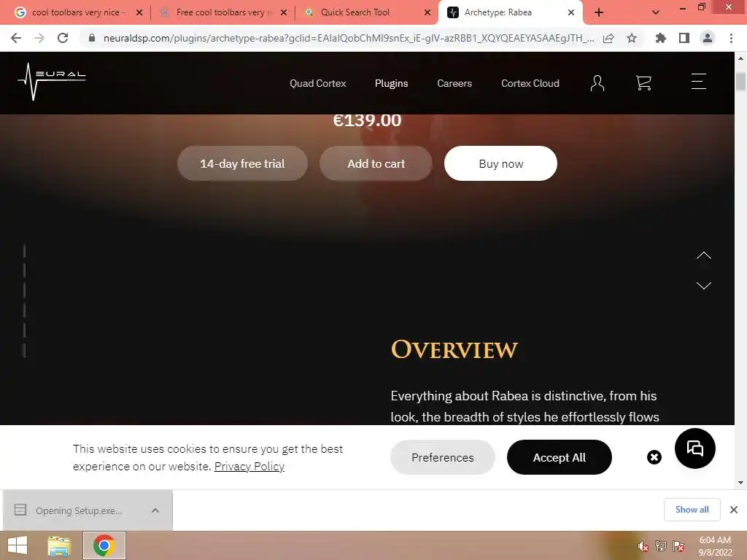Click network tray icon
Image resolution: width=747 pixels, height=560 pixels.
point(660,546)
